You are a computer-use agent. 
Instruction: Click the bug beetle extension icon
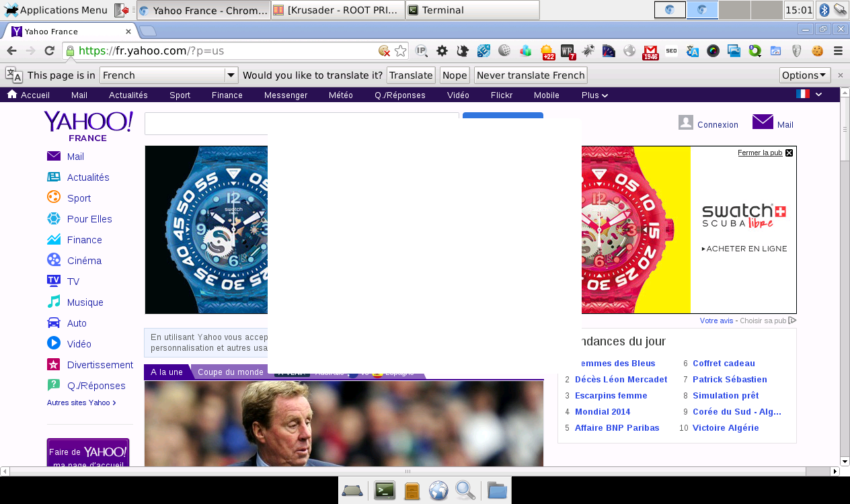tap(588, 50)
